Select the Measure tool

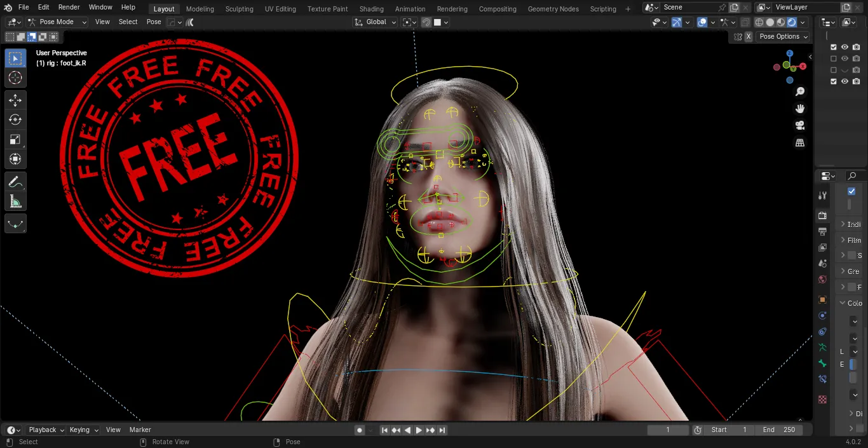[x=16, y=201]
